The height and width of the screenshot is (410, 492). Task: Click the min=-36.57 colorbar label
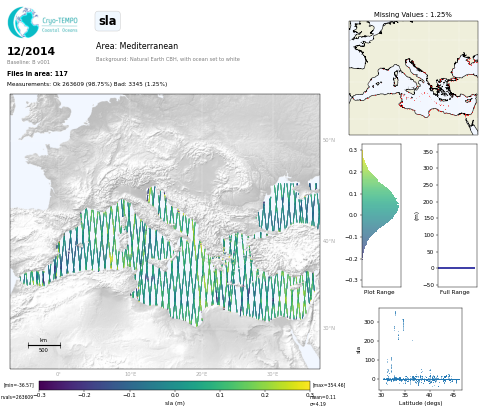click(19, 385)
